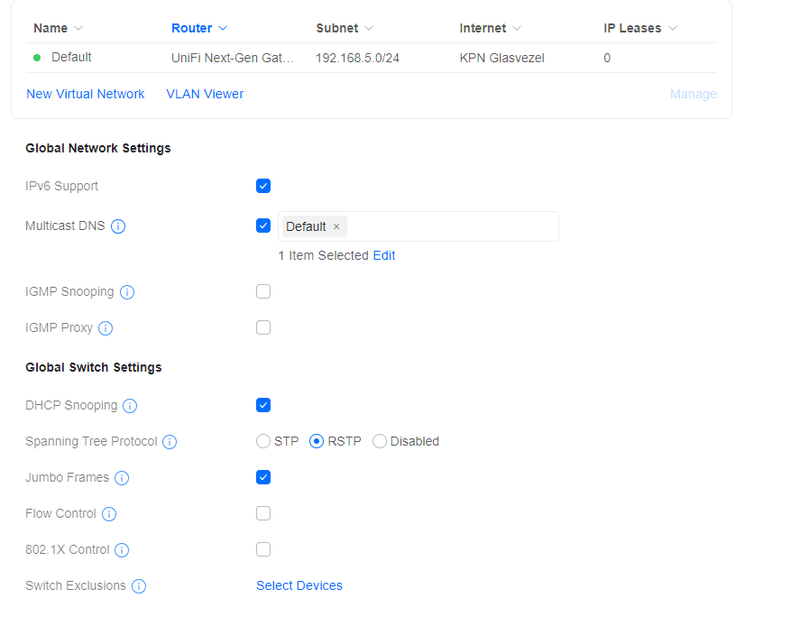Show Jumbo Frames info icon
Screen dimensions: 800x626
click(x=121, y=478)
